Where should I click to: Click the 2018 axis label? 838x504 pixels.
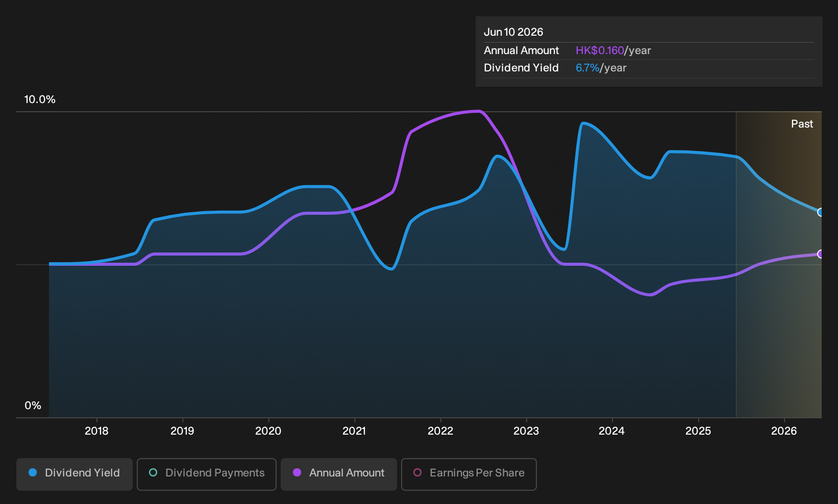pos(96,431)
